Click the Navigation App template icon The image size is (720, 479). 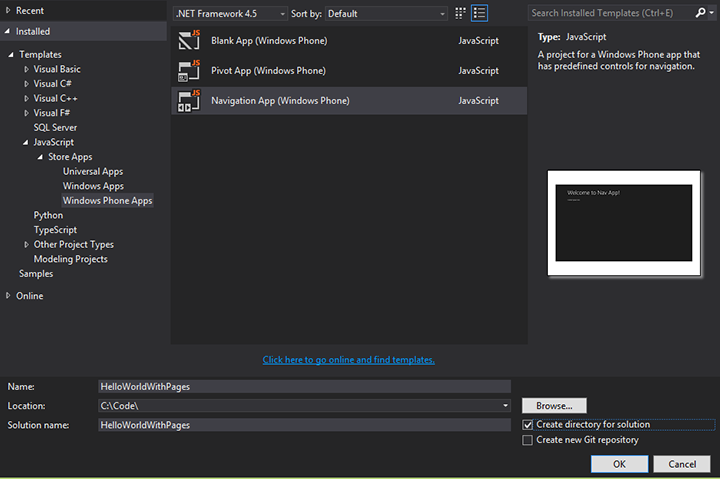[x=189, y=101]
